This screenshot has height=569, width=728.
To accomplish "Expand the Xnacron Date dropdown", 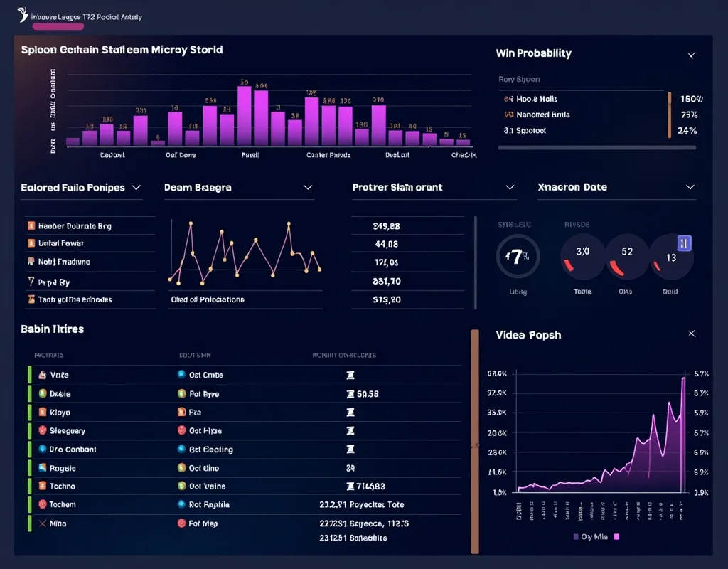I will coord(690,187).
